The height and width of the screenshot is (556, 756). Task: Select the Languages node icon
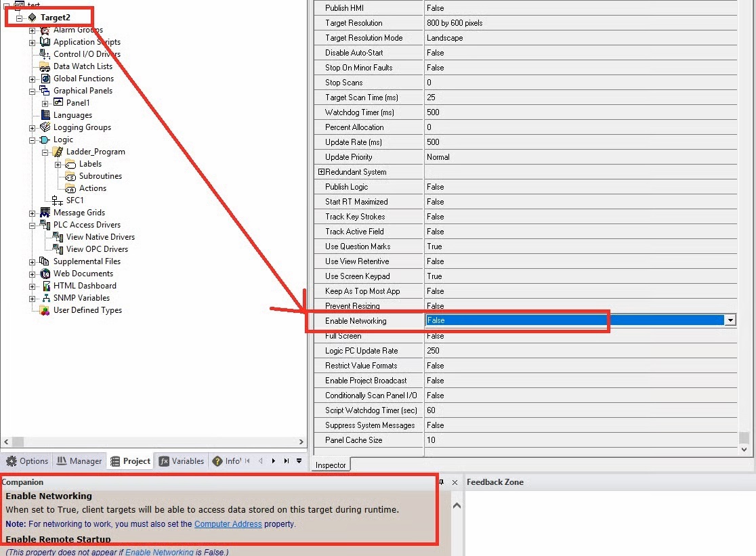click(x=45, y=115)
